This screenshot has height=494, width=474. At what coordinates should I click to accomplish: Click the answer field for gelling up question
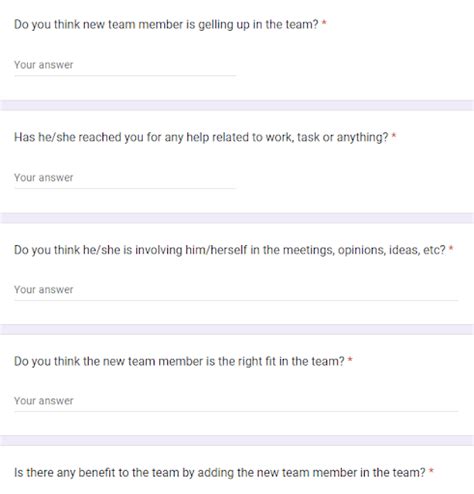tap(125, 65)
